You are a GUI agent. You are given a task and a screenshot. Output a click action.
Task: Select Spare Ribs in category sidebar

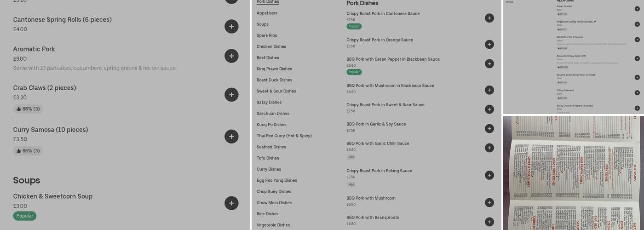tap(267, 35)
